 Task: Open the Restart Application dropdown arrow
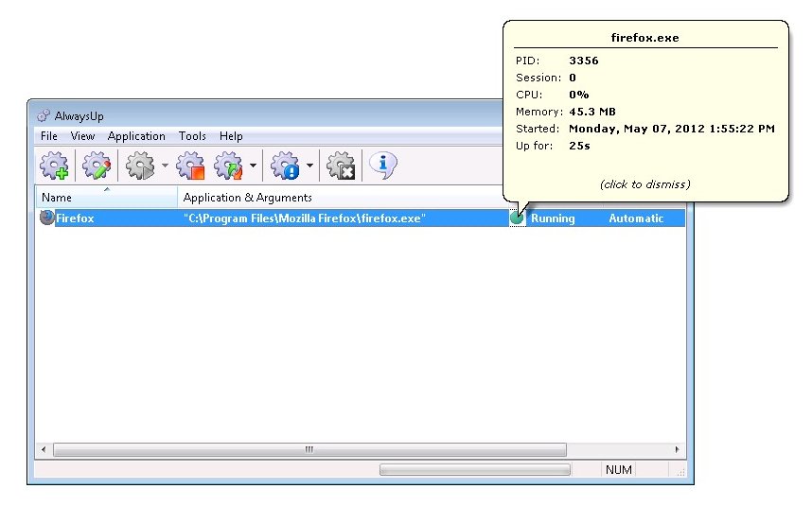254,166
